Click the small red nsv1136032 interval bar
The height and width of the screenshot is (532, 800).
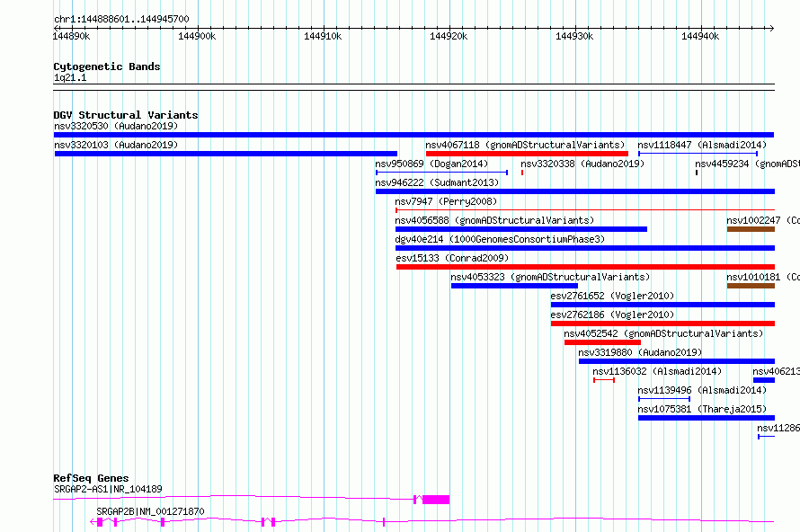click(604, 380)
